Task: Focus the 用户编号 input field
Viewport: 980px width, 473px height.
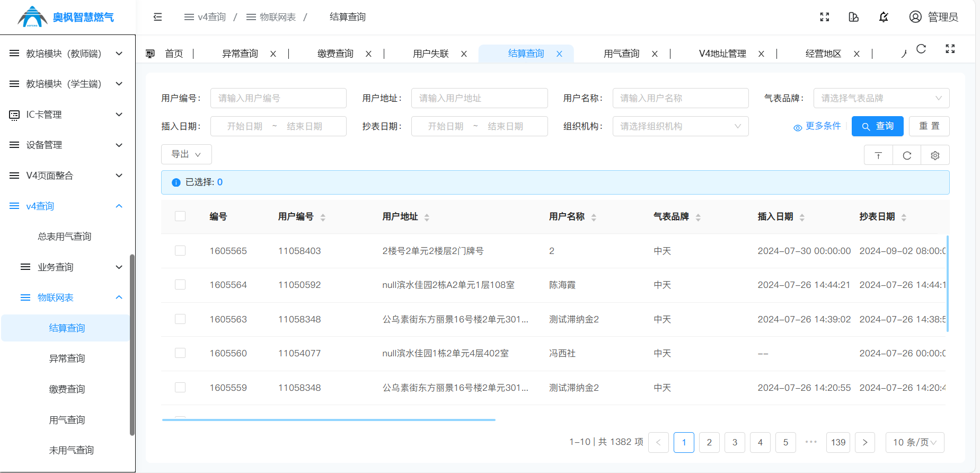Action: coord(278,98)
